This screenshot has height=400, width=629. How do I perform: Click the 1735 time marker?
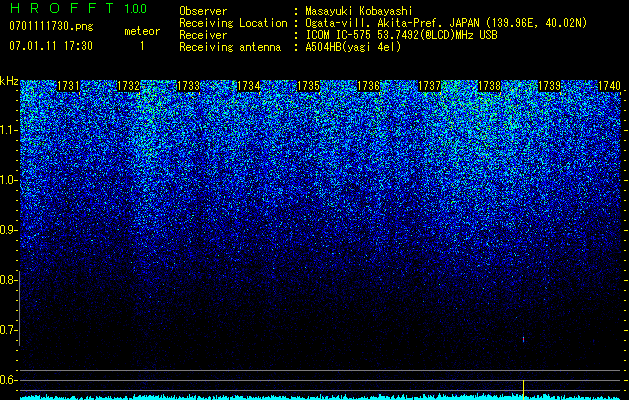308,86
